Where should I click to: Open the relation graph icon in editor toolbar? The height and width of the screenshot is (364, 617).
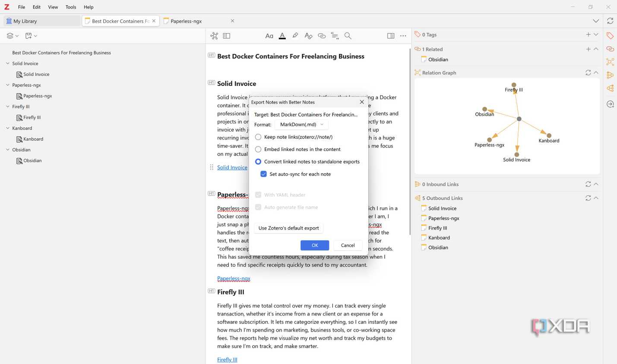[x=214, y=36]
